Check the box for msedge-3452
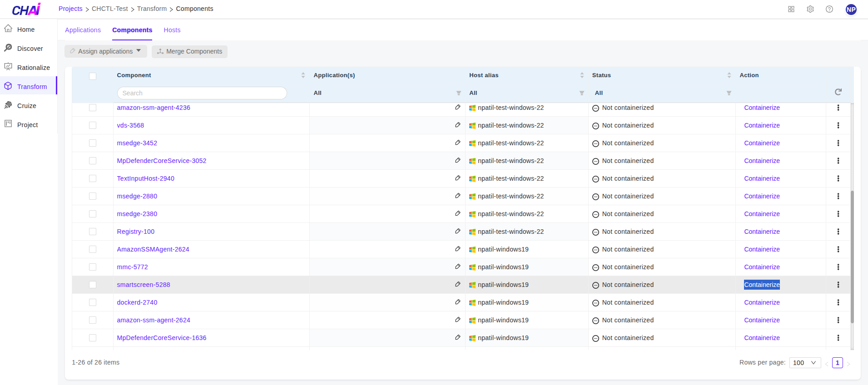 tap(93, 143)
